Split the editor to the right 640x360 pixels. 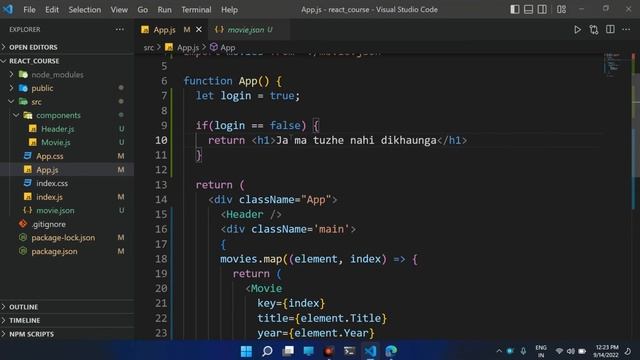(x=610, y=29)
